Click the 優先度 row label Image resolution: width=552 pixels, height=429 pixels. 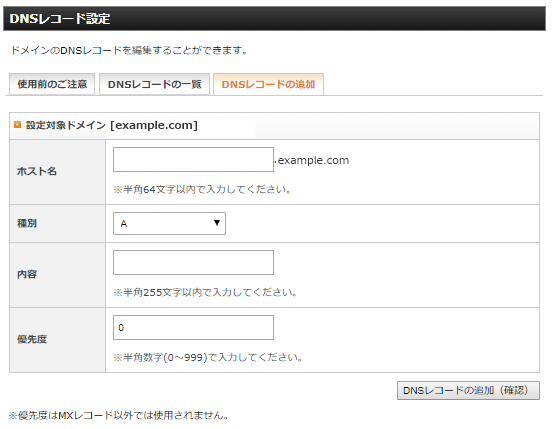[x=32, y=339]
